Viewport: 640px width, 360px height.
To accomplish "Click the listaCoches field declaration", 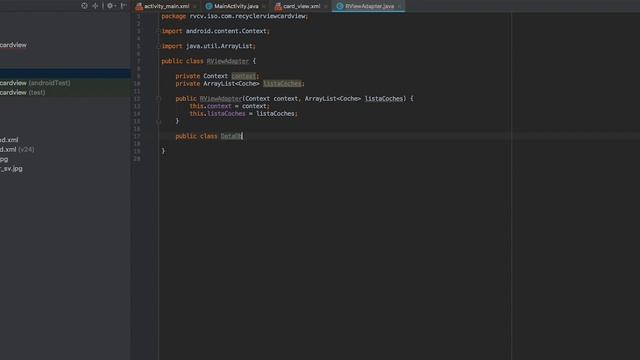I will click(x=240, y=84).
